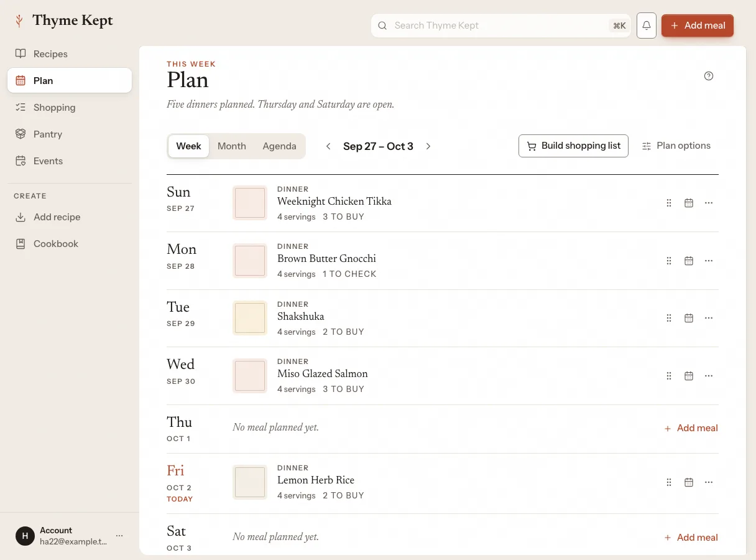The height and width of the screenshot is (560, 756).
Task: Click account email ha22@example
Action: [x=73, y=542]
